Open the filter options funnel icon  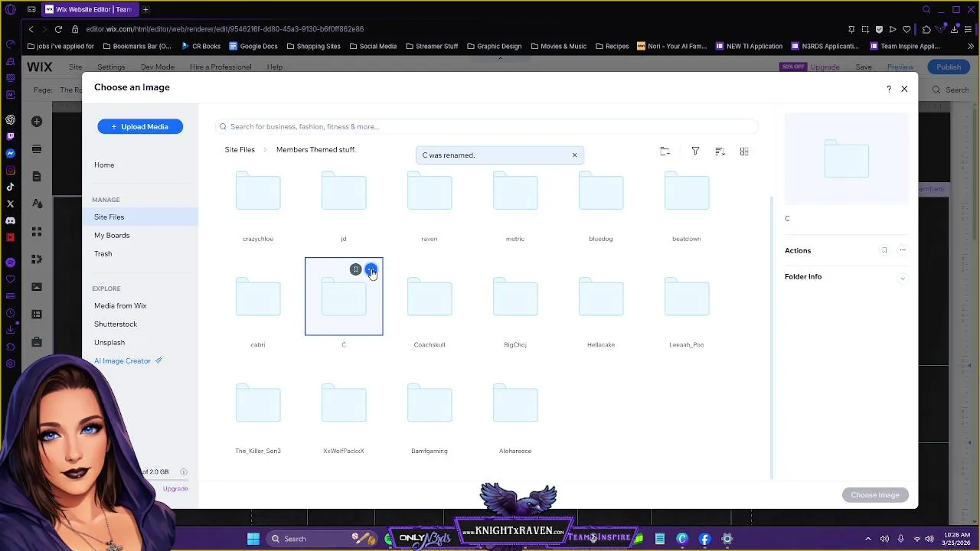[x=695, y=152]
